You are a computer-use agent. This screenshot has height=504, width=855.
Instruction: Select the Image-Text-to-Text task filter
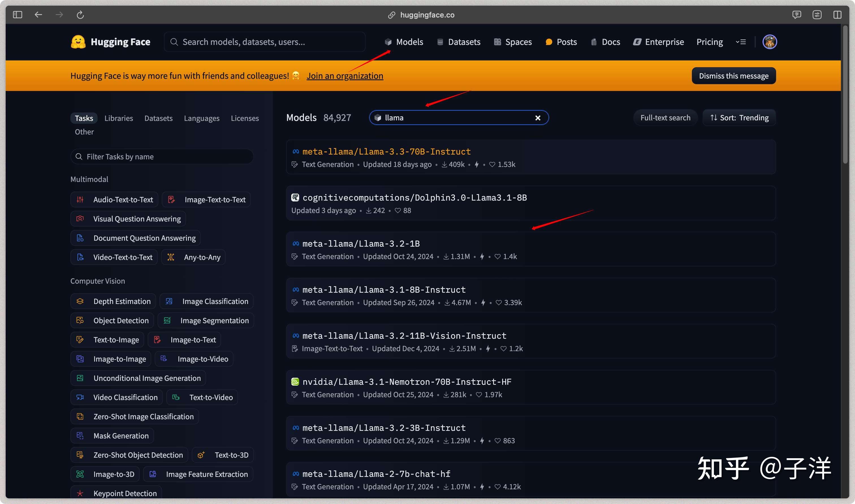point(206,200)
